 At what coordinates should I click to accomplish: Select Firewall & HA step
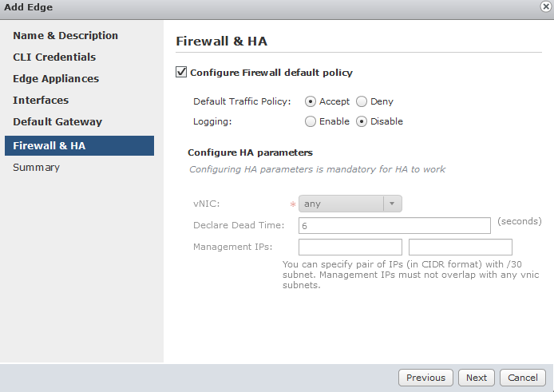pos(49,146)
